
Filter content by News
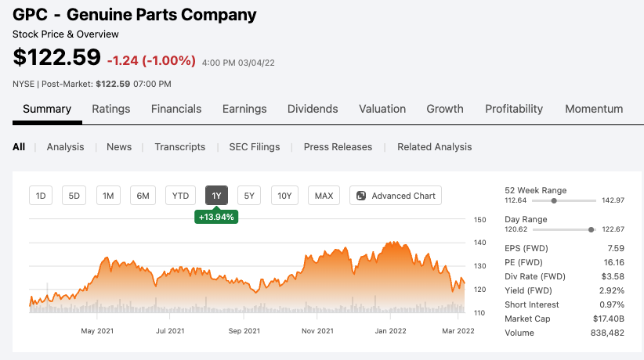point(119,147)
